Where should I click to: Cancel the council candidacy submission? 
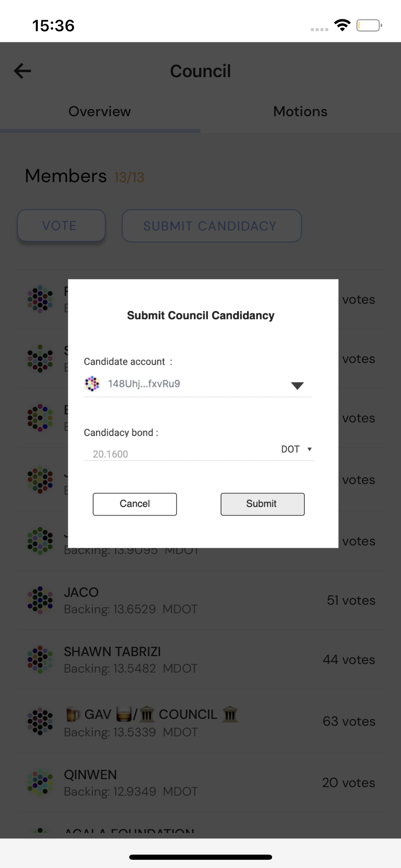(x=134, y=504)
